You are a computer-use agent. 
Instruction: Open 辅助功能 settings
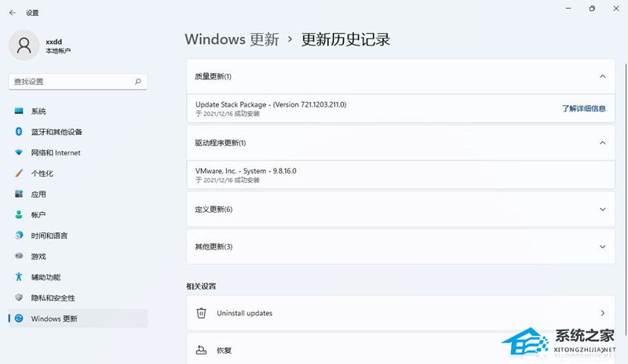[46, 277]
